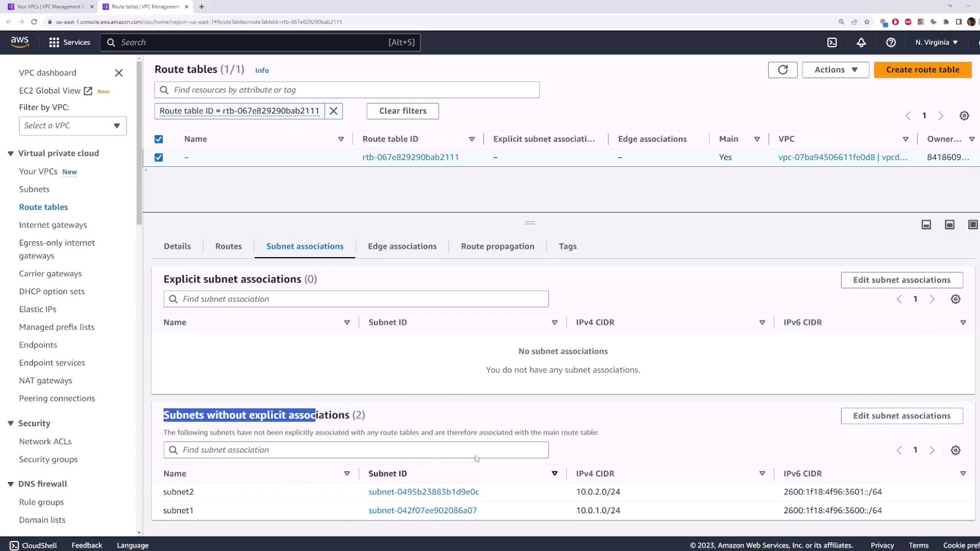980x551 pixels.
Task: Bookmark this page with the star icon
Action: click(867, 22)
